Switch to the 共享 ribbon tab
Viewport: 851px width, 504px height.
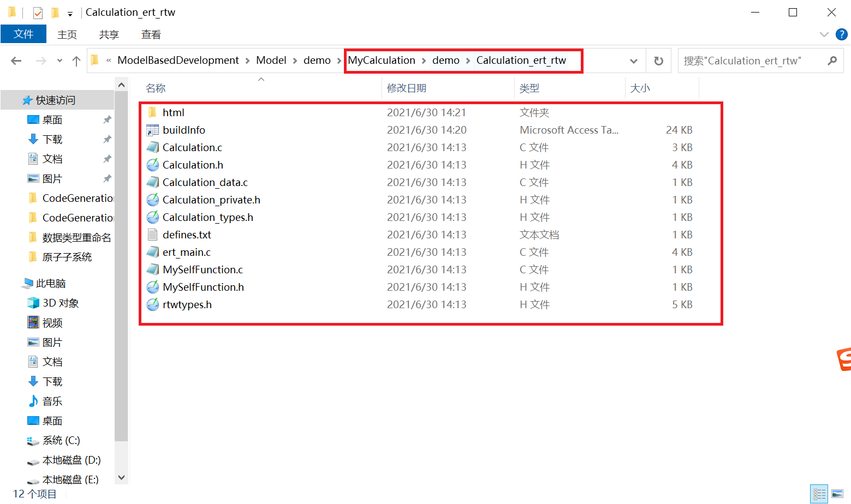(109, 34)
